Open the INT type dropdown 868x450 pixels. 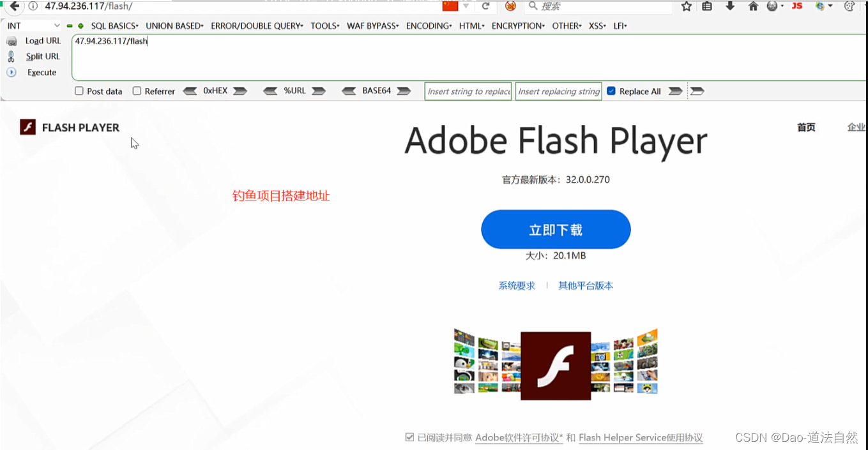click(33, 26)
